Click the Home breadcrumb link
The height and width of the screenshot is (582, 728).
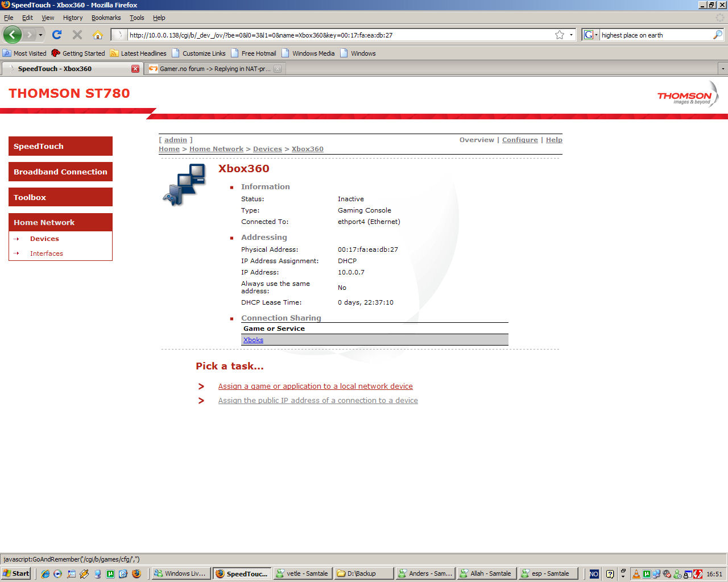[169, 149]
